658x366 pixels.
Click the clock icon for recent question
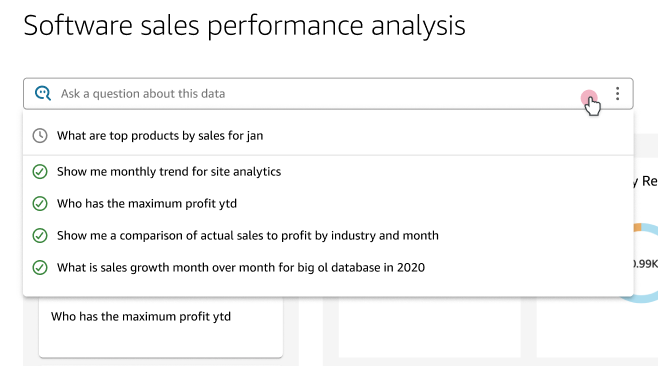click(x=40, y=136)
